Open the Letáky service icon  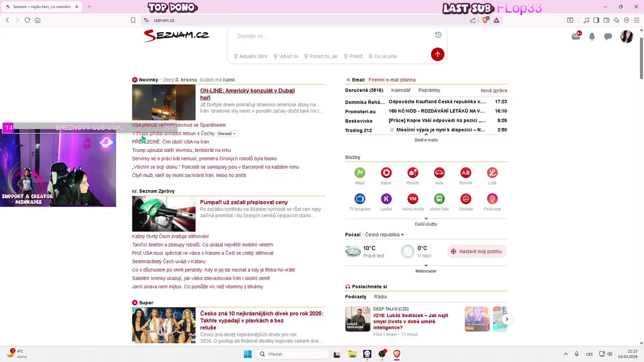[x=386, y=199]
